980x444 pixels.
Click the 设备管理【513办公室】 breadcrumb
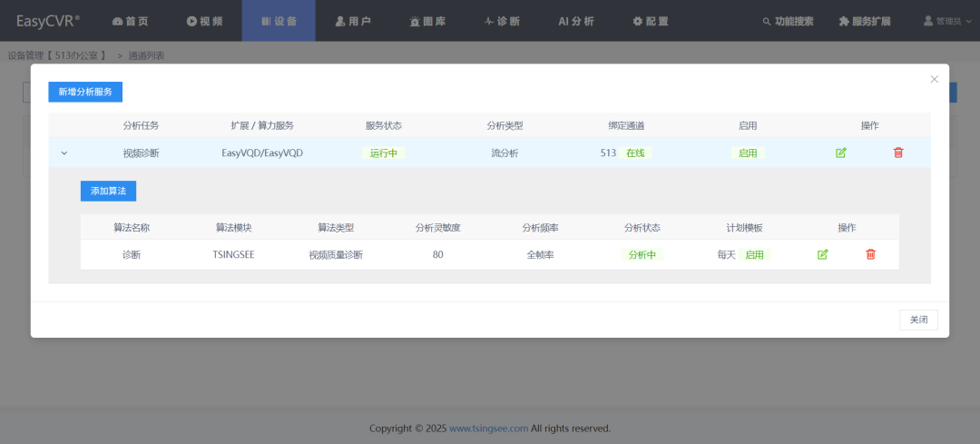pyautogui.click(x=57, y=55)
